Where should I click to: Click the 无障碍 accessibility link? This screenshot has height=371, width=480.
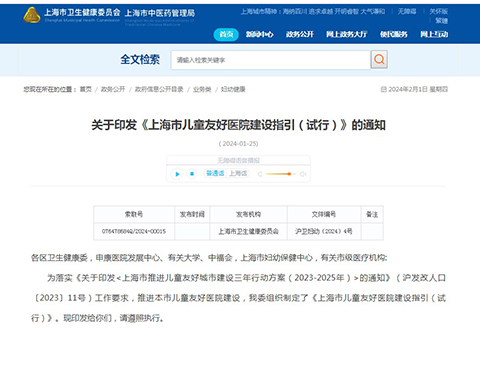point(407,11)
